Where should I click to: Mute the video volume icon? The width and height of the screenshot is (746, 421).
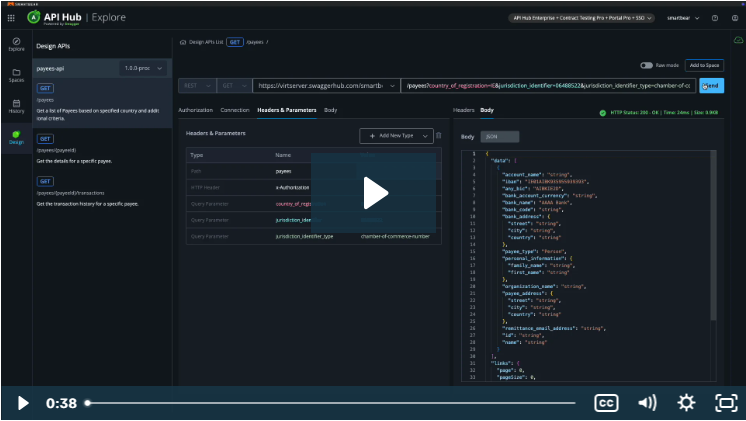click(647, 403)
